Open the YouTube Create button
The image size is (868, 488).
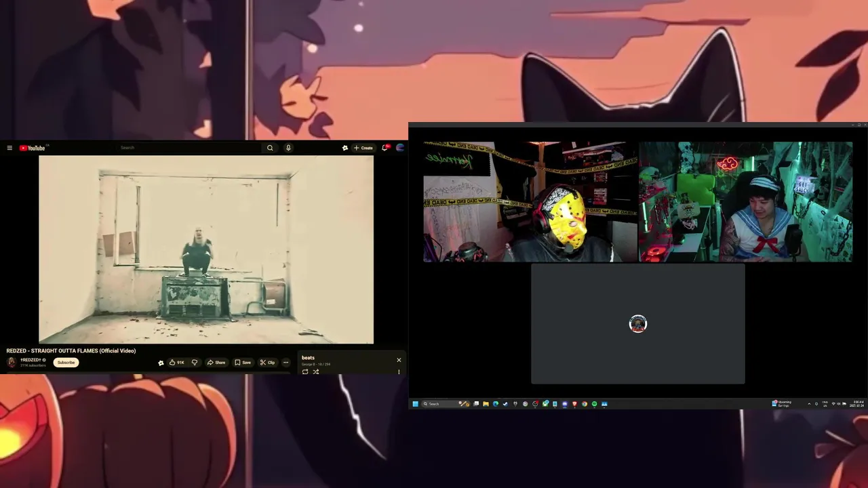[363, 148]
